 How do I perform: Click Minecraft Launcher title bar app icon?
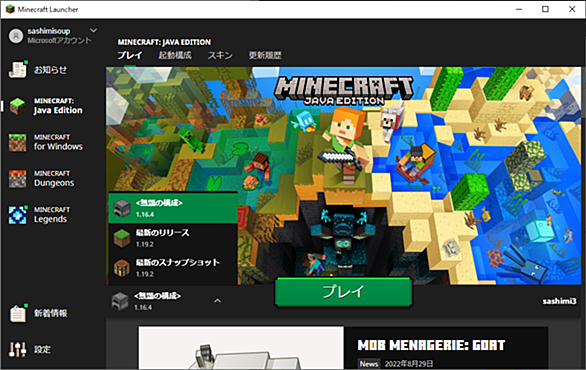[x=10, y=9]
